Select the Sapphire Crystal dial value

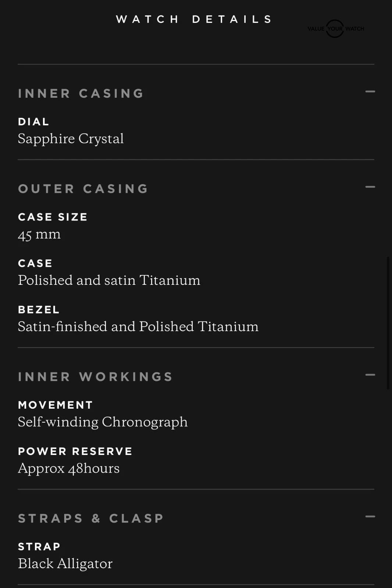[x=71, y=139]
